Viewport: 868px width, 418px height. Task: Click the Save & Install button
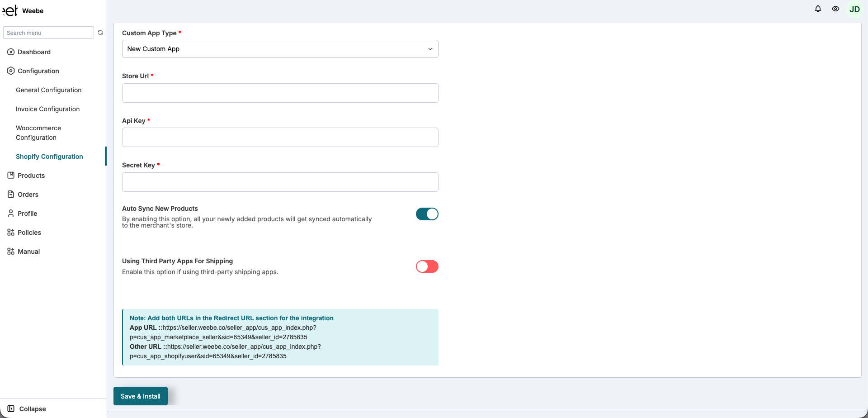(140, 396)
